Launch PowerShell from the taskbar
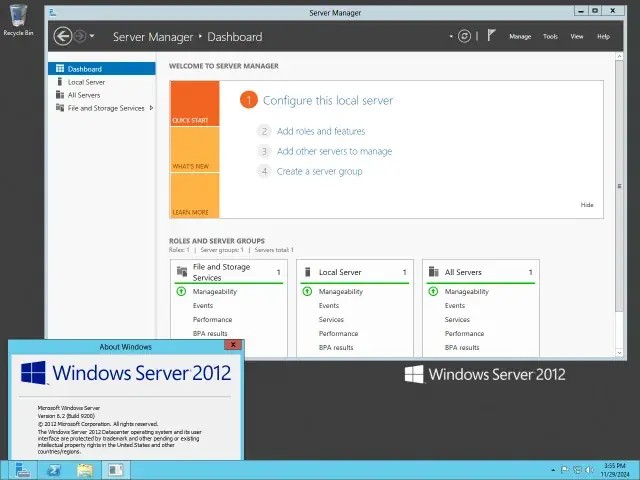Viewport: 640px width, 480px height. (x=54, y=471)
